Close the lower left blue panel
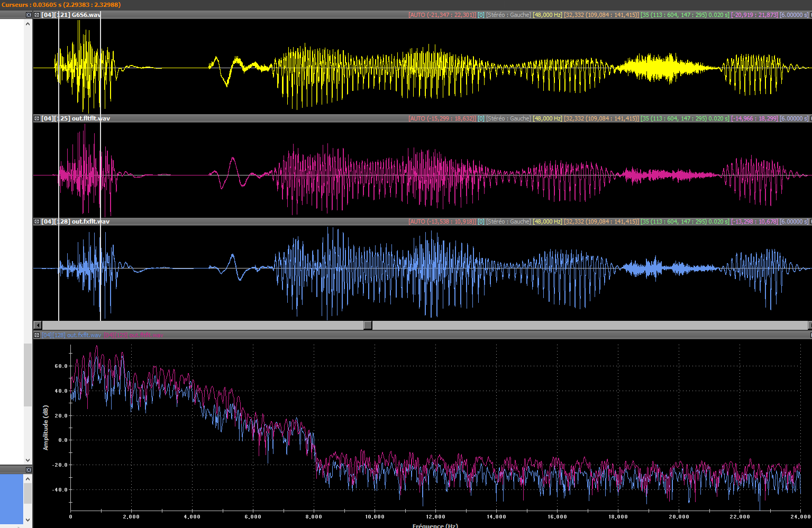812x528 pixels. tap(29, 470)
